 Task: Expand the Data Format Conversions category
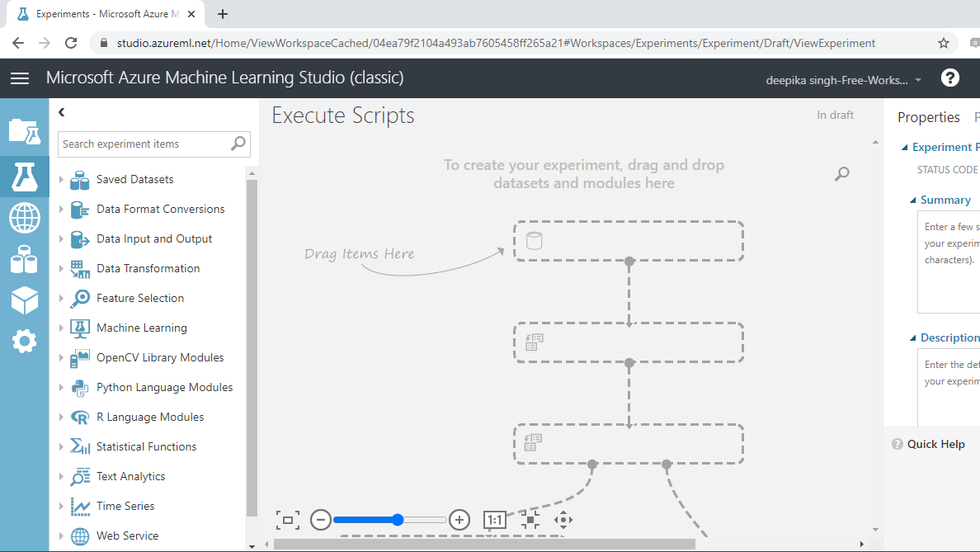(61, 209)
